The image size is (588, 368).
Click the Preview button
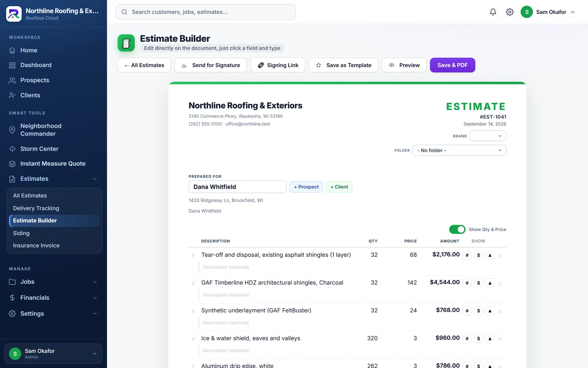tap(404, 65)
